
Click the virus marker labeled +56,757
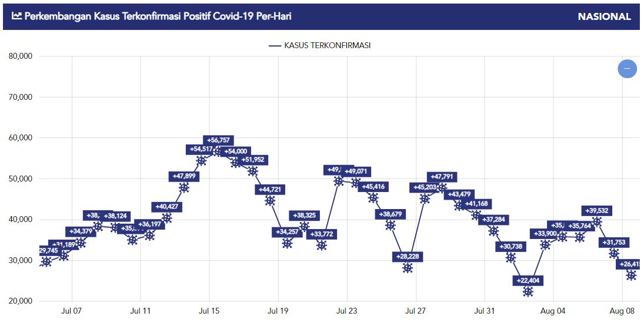(218, 152)
